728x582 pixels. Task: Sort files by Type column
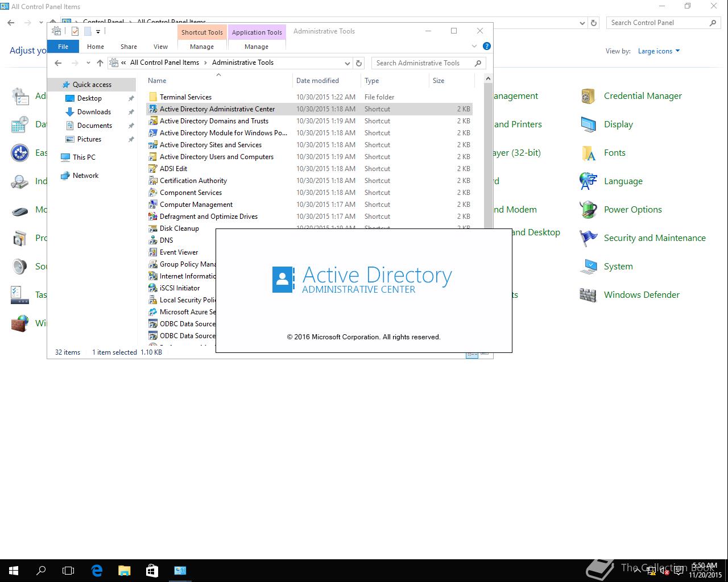pyautogui.click(x=395, y=81)
